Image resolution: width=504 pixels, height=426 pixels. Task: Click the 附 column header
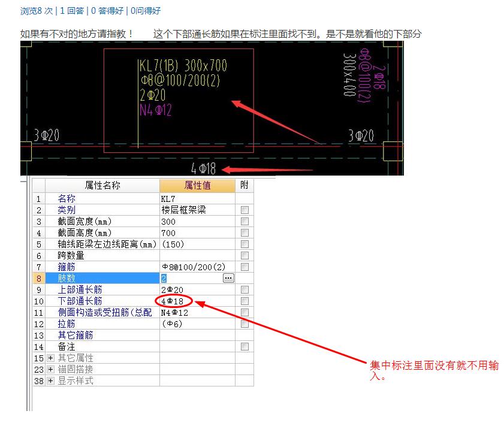pos(245,185)
